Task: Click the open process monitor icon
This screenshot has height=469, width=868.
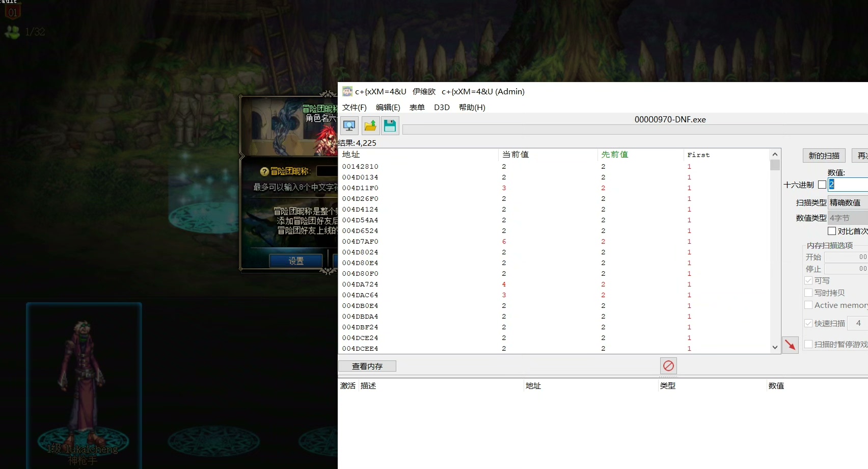Action: point(349,125)
